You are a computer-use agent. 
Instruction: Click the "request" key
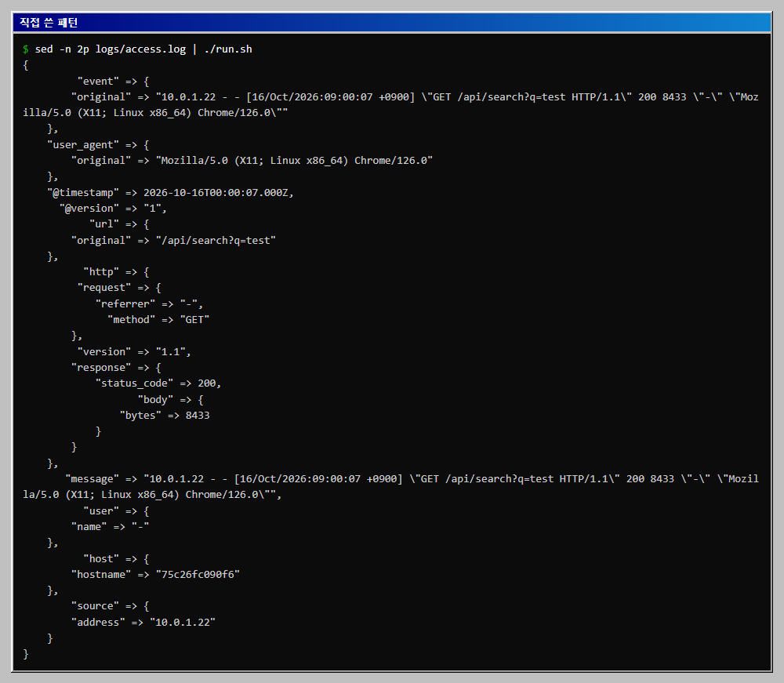pyautogui.click(x=104, y=288)
